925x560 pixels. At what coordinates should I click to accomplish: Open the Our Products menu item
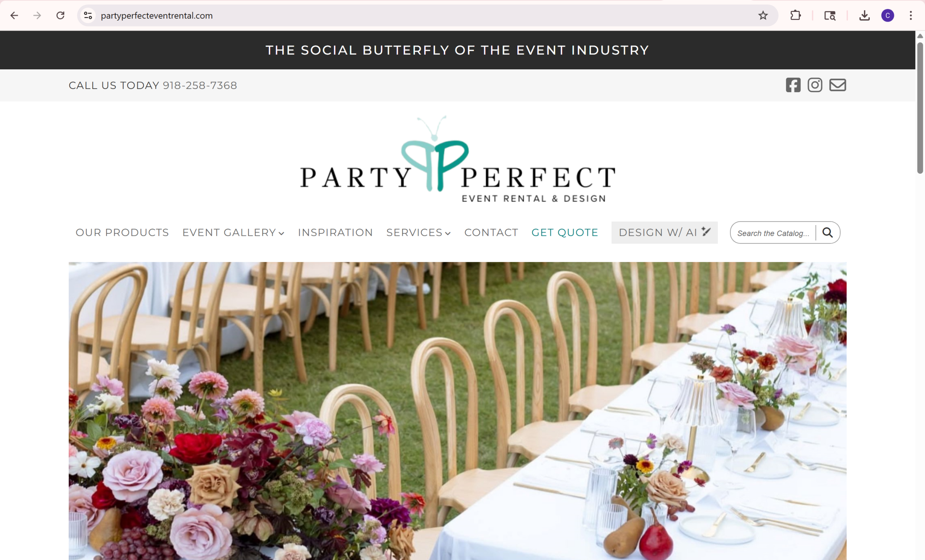(x=122, y=233)
